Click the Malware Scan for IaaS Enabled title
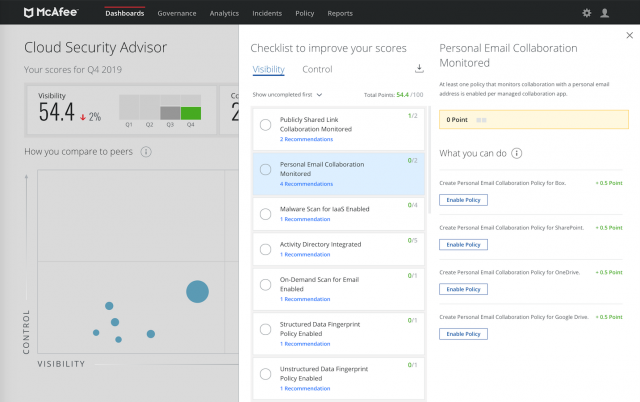 tap(324, 209)
